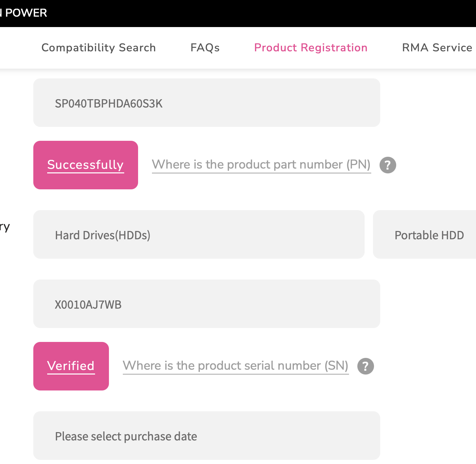Switch to the RMA Service tab
Image resolution: width=476 pixels, height=464 pixels.
coord(437,48)
